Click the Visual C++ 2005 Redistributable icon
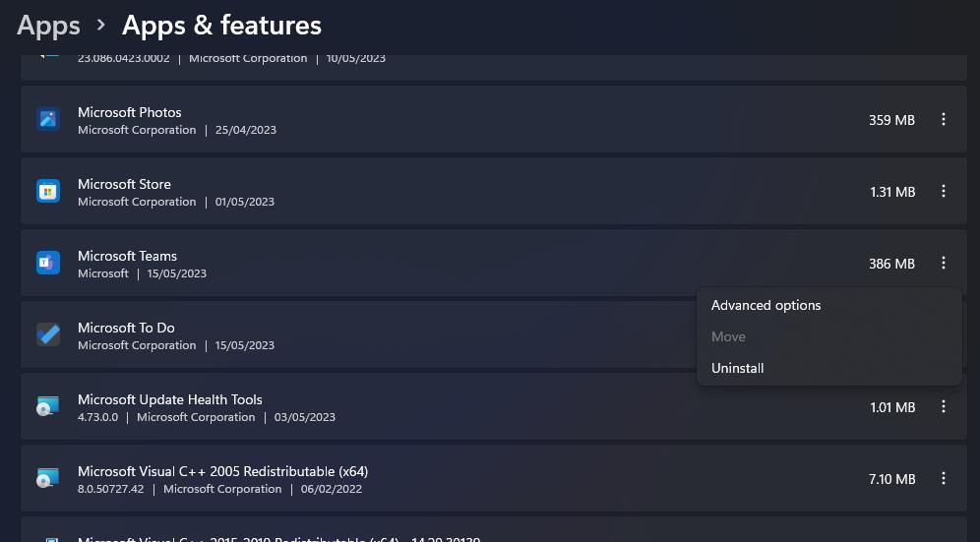The width and height of the screenshot is (980, 542). [x=48, y=478]
